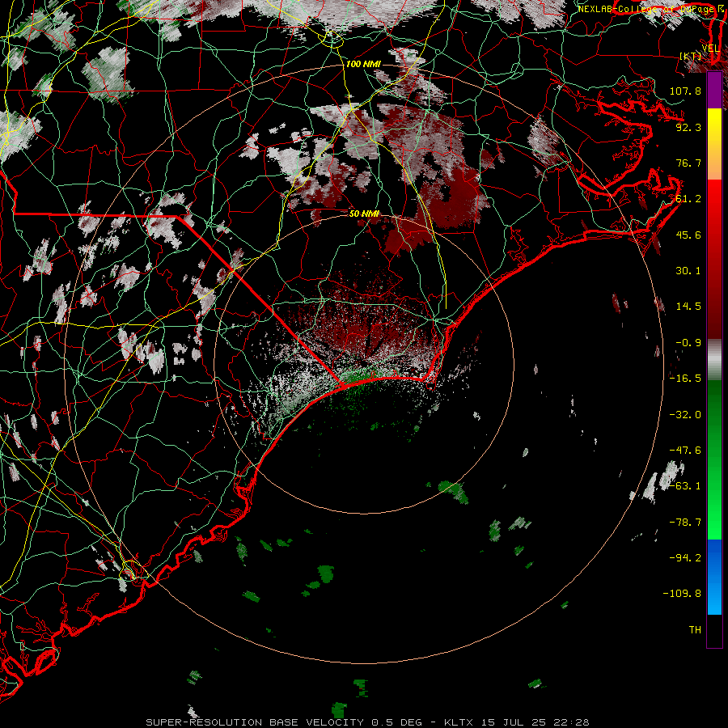
Task: Click the 22:28 timestamp in caption
Action: click(574, 722)
